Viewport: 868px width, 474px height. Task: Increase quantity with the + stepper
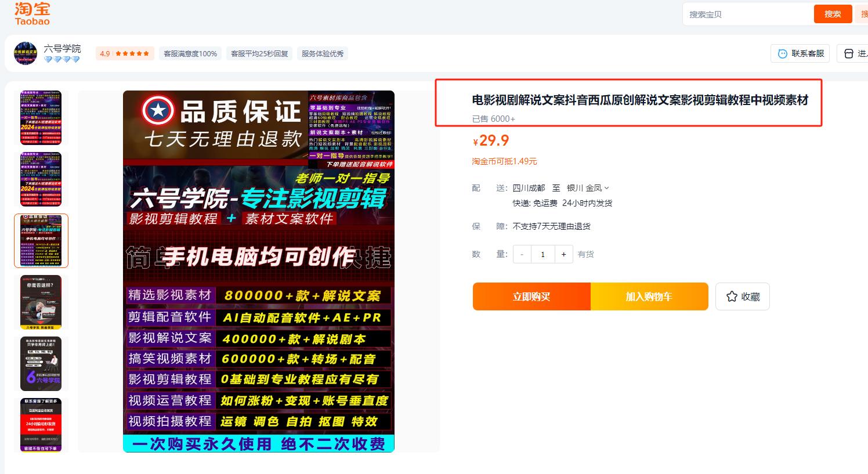[563, 254]
